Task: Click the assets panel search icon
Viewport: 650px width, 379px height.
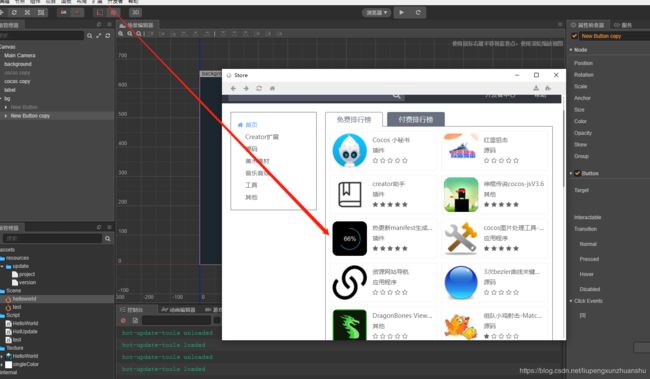Action: 108,238
